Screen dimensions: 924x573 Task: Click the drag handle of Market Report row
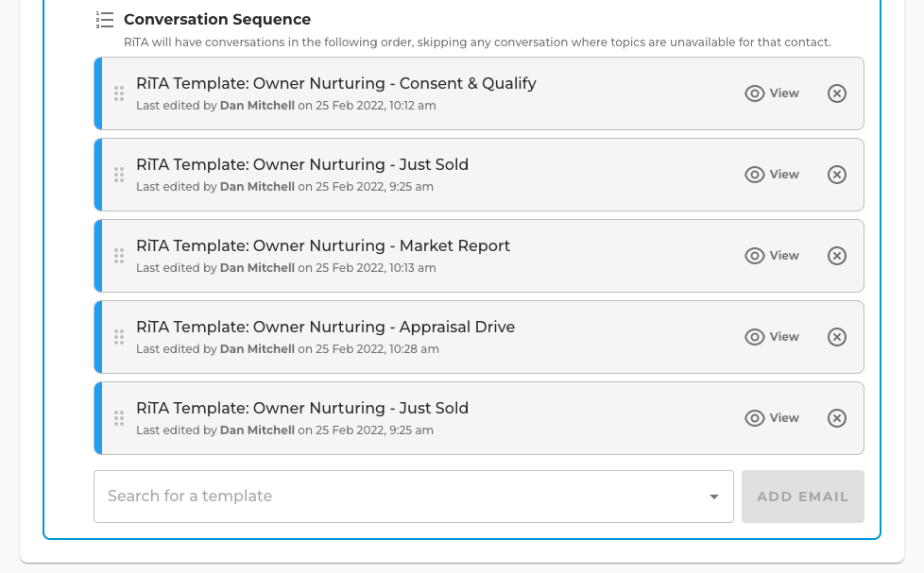pos(119,256)
